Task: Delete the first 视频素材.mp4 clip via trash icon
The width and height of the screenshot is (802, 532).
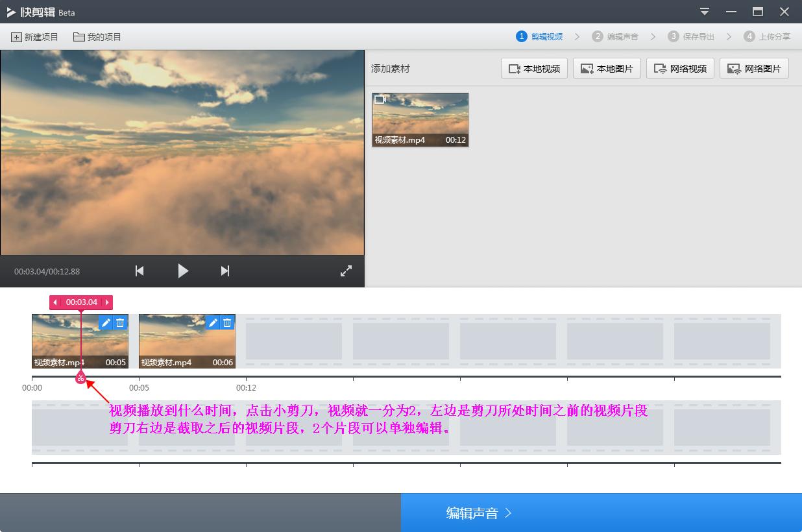Action: point(120,322)
